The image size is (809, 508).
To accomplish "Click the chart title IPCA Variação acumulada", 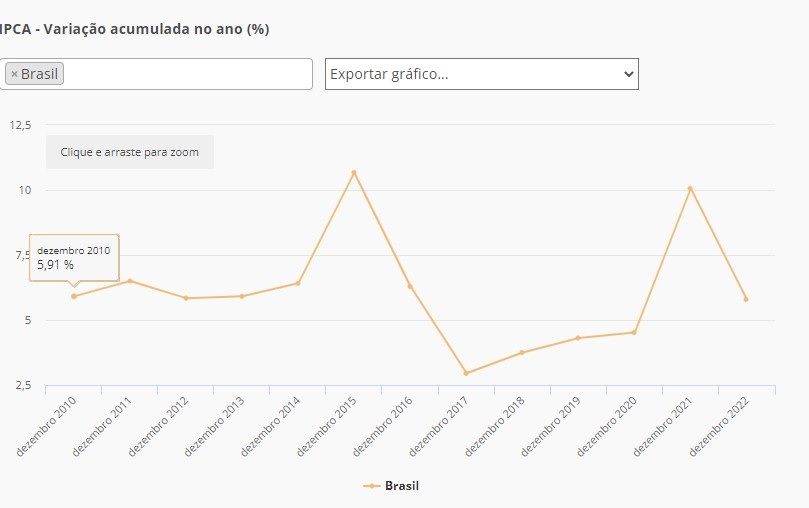I will [135, 29].
